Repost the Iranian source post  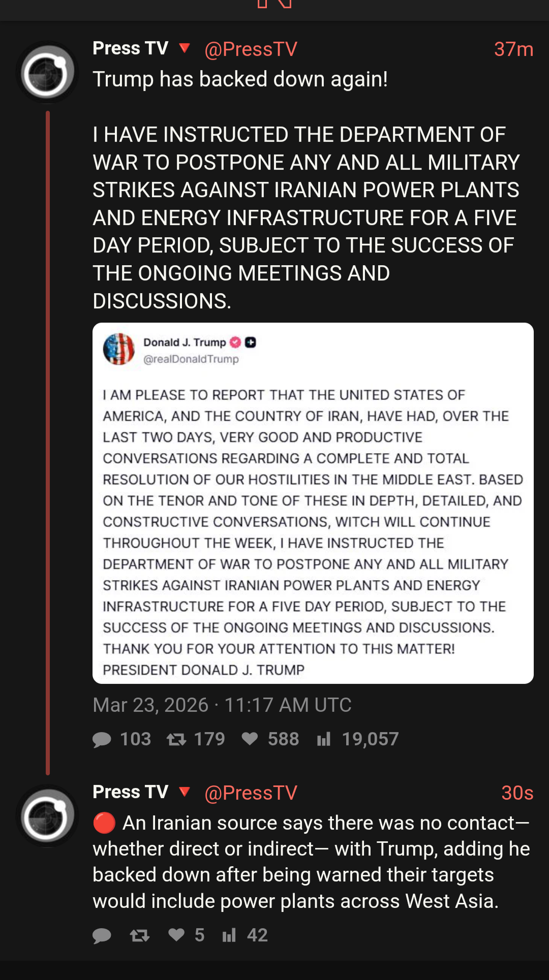tap(140, 935)
